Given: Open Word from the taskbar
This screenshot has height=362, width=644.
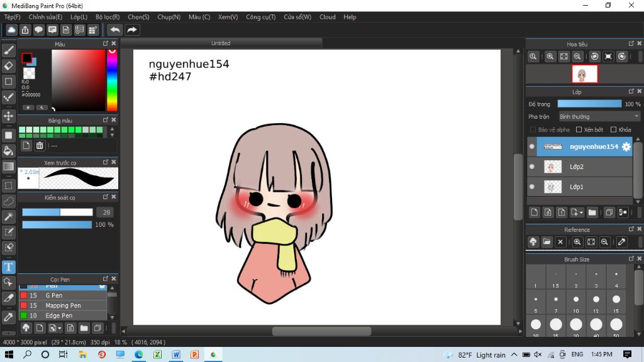Looking at the screenshot, I should click(x=176, y=354).
